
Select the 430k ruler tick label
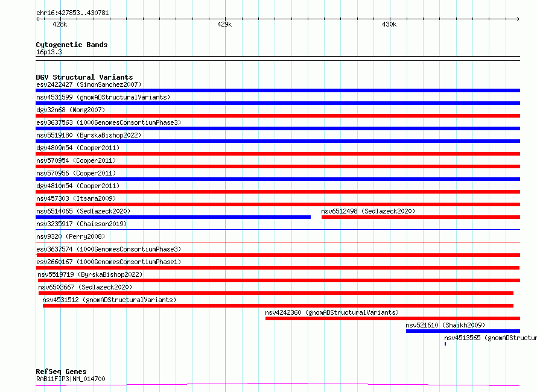point(389,25)
